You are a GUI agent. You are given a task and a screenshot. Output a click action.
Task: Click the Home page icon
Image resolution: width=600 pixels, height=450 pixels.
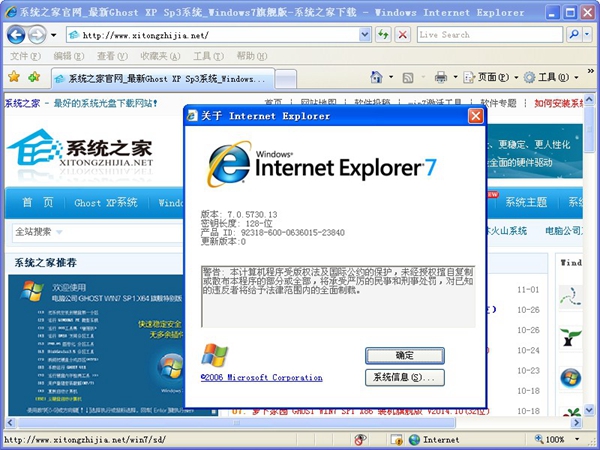[x=375, y=77]
